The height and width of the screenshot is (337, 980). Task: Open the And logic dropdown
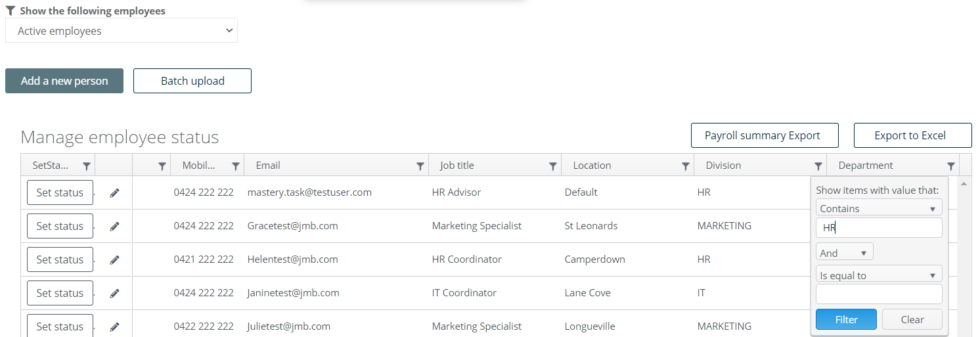pos(845,253)
